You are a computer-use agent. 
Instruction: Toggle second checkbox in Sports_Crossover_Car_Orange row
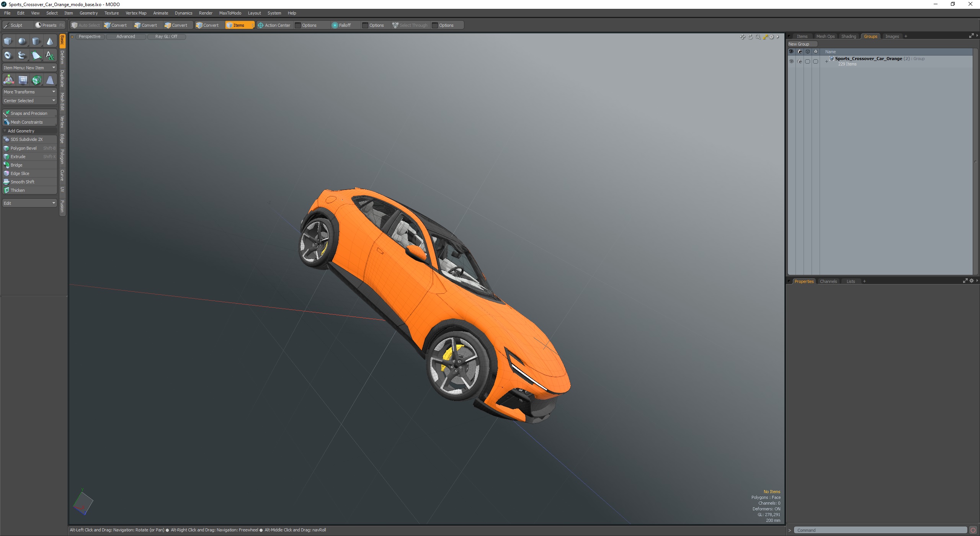click(x=815, y=61)
